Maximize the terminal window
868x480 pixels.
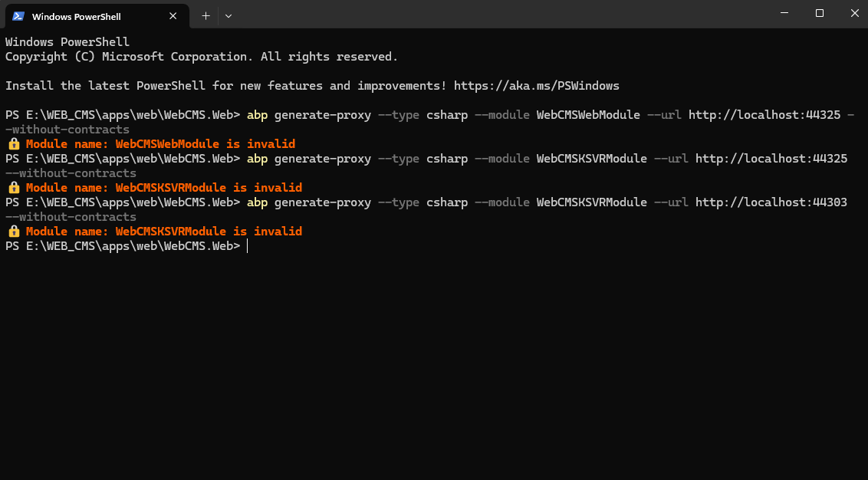pyautogui.click(x=819, y=13)
